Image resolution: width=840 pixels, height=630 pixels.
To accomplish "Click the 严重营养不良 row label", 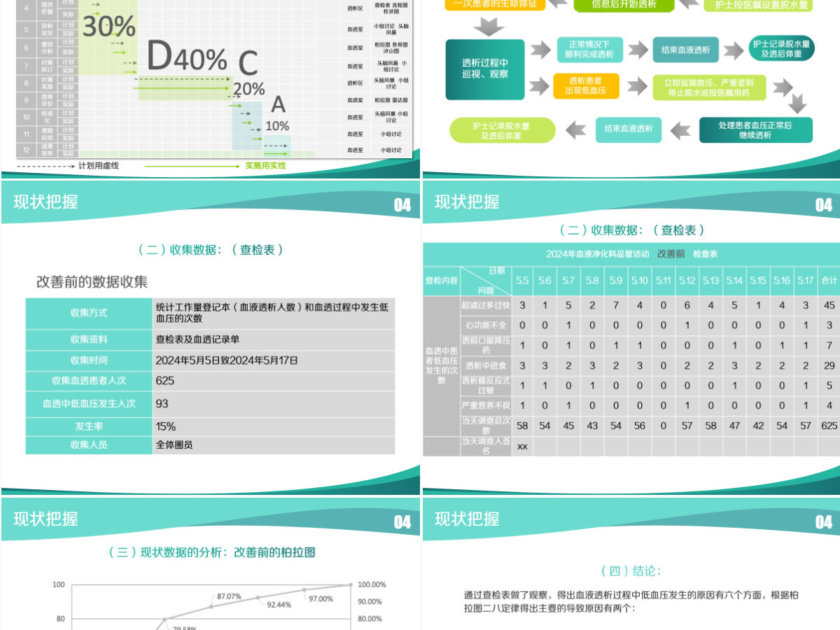I will 486,405.
